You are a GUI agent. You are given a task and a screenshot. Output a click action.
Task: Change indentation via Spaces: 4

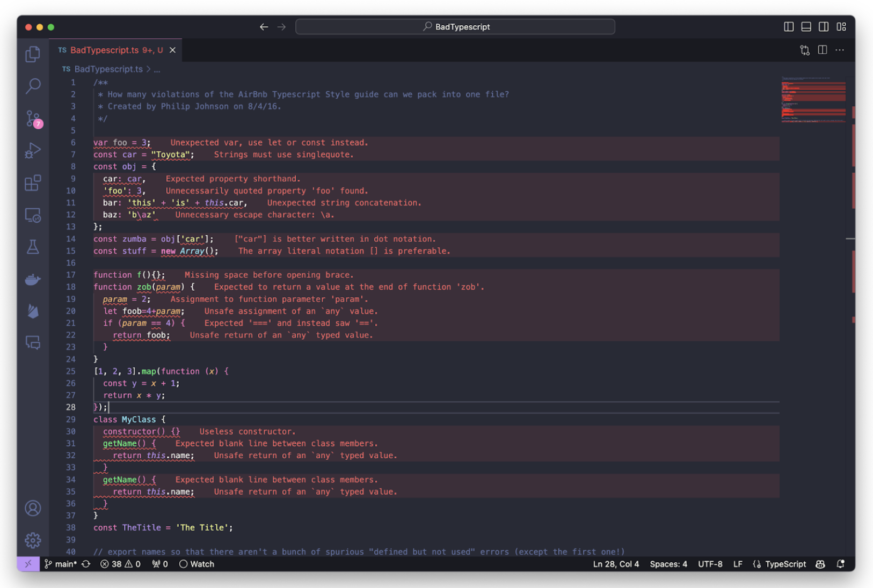[668, 564]
